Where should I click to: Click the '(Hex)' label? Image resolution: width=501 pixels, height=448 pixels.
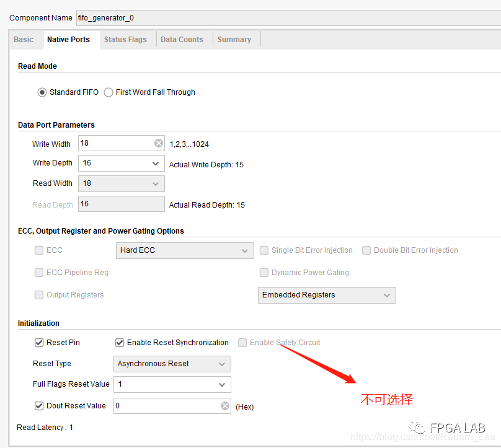[244, 407]
